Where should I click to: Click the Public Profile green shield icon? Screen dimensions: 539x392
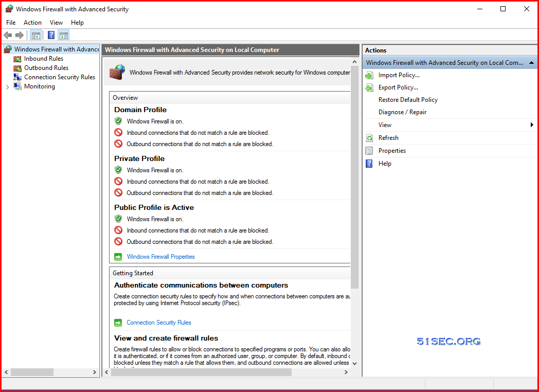pos(118,219)
